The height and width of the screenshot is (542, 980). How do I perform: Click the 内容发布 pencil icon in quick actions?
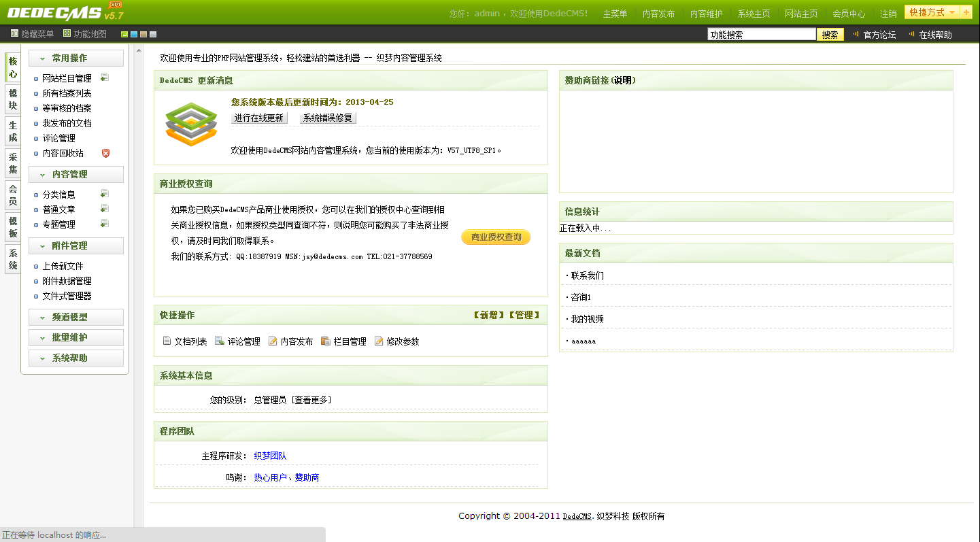point(273,341)
